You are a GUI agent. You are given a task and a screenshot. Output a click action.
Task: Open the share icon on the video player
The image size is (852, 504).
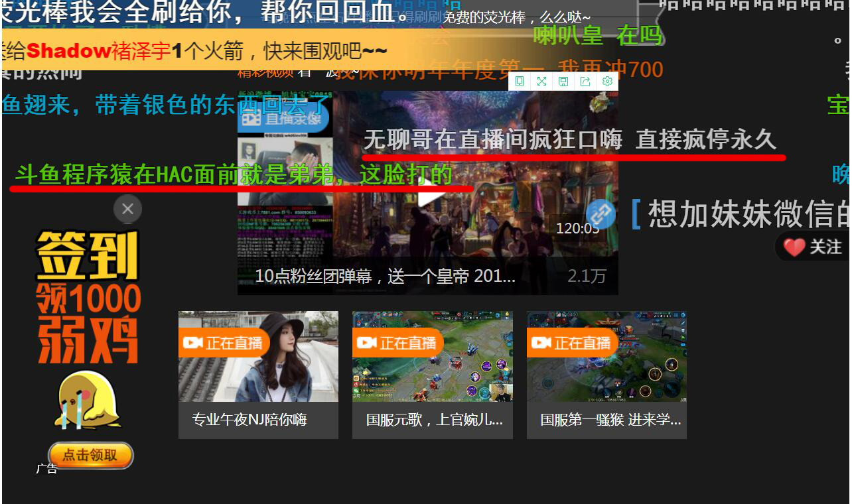point(585,81)
